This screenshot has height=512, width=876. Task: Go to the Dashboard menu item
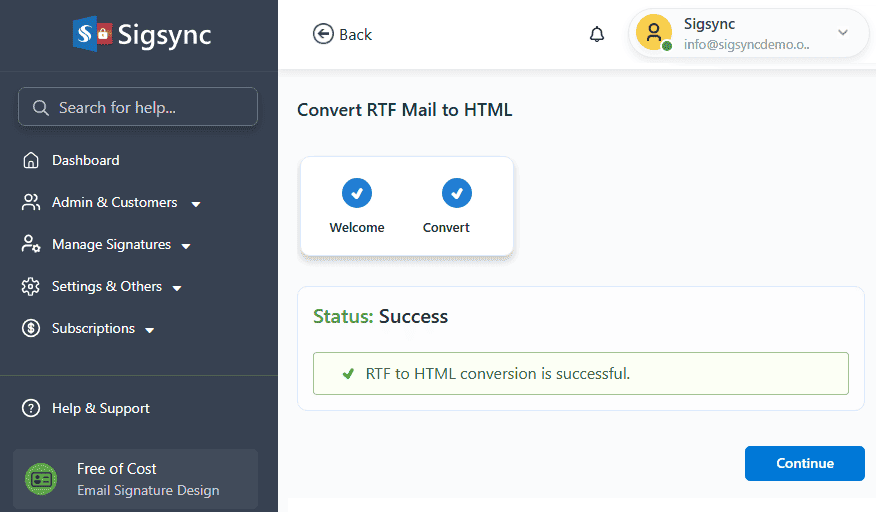[85, 160]
